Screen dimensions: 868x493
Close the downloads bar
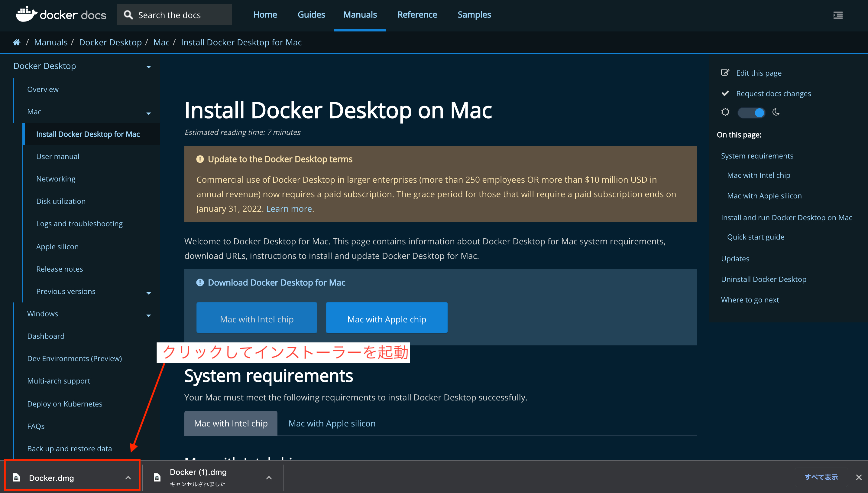pyautogui.click(x=859, y=477)
